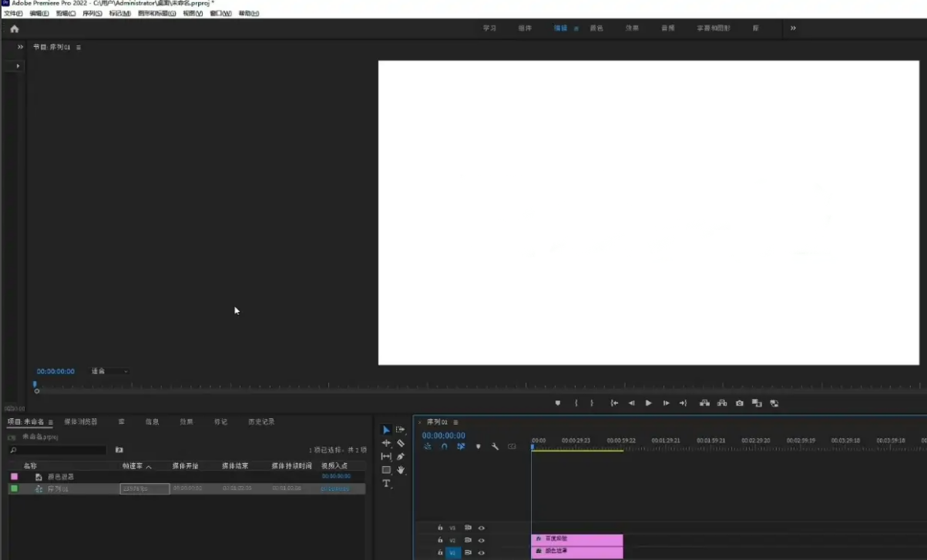Click the Play button in program monitor
This screenshot has height=560, width=927.
(649, 403)
